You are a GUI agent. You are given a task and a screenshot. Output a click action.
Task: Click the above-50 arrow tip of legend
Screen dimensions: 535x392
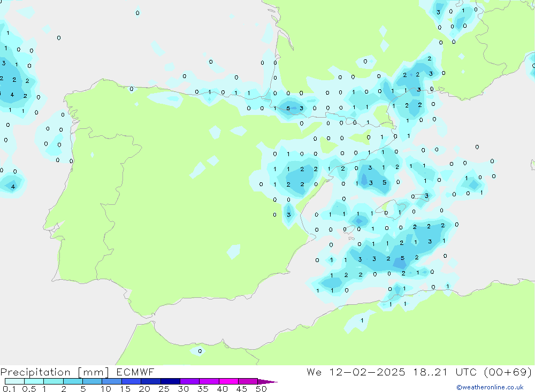(x=267, y=382)
